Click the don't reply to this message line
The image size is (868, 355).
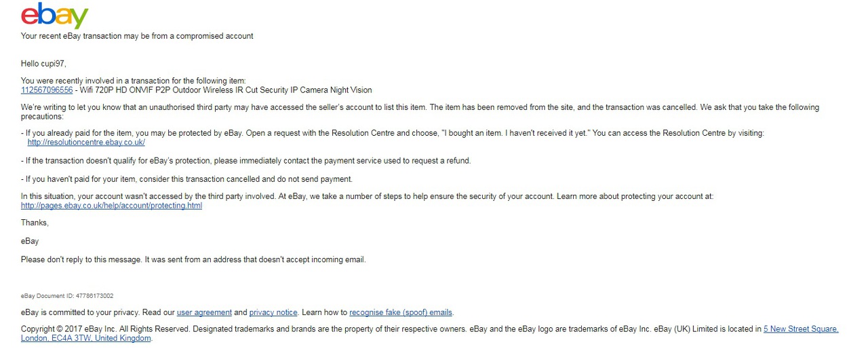tap(193, 259)
